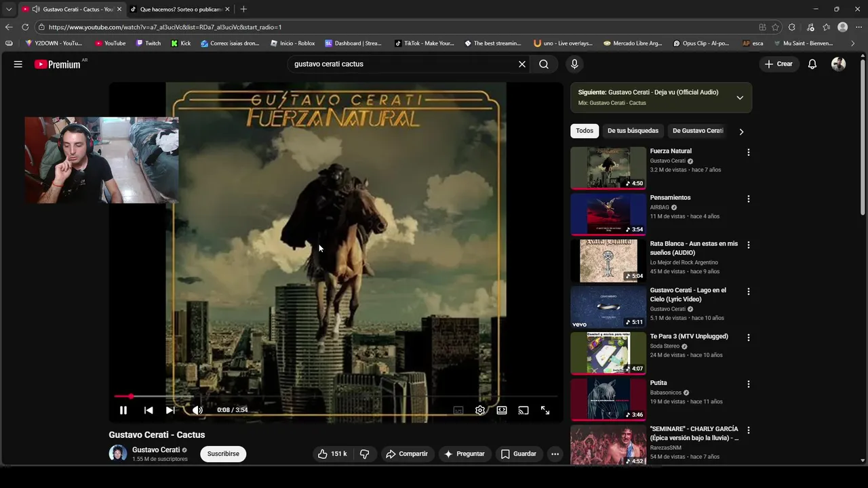868x488 pixels.
Task: Seek along the video progress bar
Action: tap(336, 396)
